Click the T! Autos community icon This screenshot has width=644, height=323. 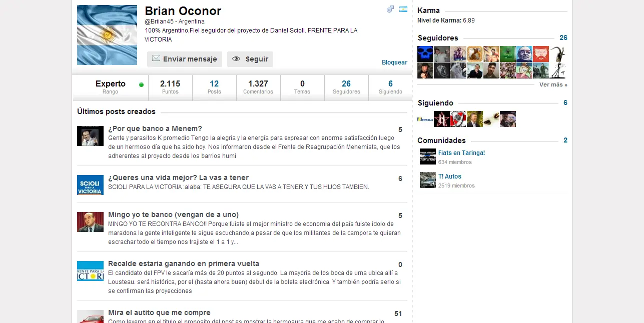pyautogui.click(x=428, y=180)
